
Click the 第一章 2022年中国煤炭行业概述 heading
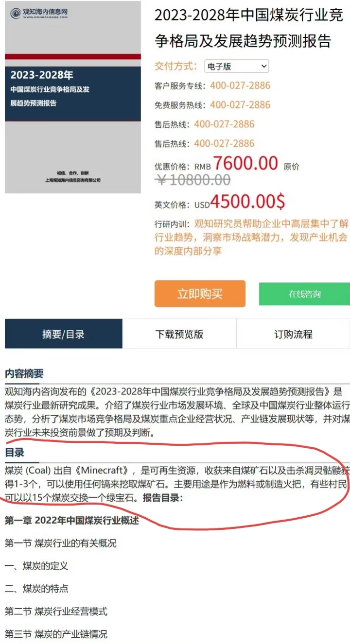click(x=72, y=520)
